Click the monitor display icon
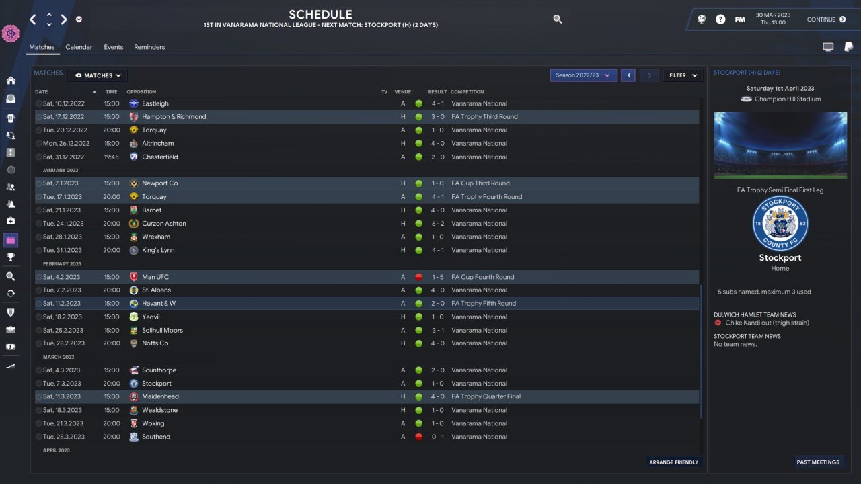Screen dimensions: 861x504 tap(828, 47)
